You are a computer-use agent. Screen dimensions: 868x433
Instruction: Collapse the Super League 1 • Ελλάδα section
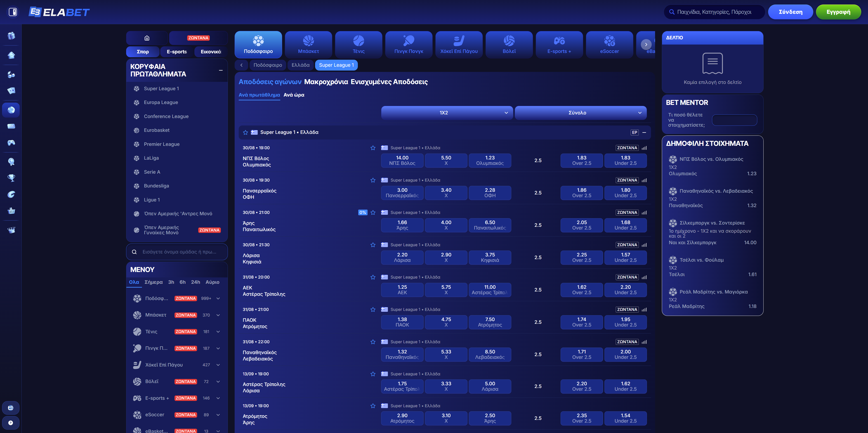click(644, 133)
